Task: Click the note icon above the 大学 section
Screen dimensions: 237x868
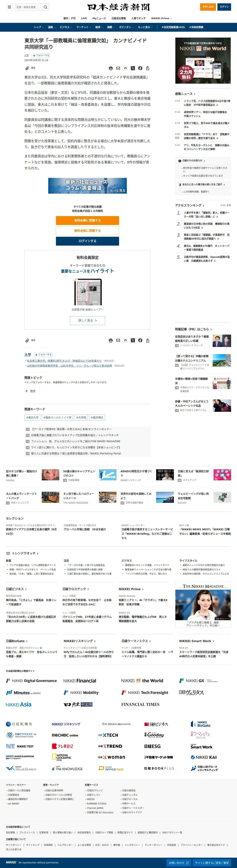Action: (x=125, y=340)
